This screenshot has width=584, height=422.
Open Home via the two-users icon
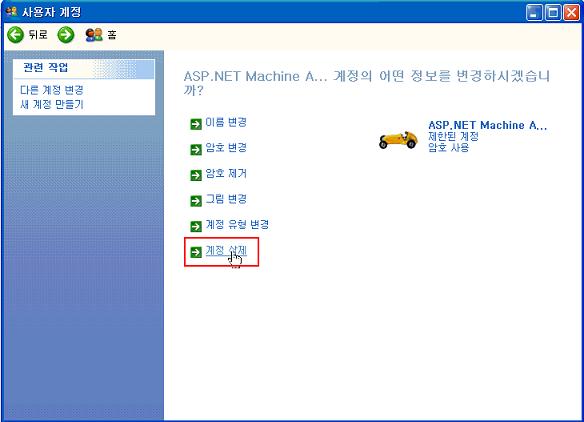click(x=94, y=35)
